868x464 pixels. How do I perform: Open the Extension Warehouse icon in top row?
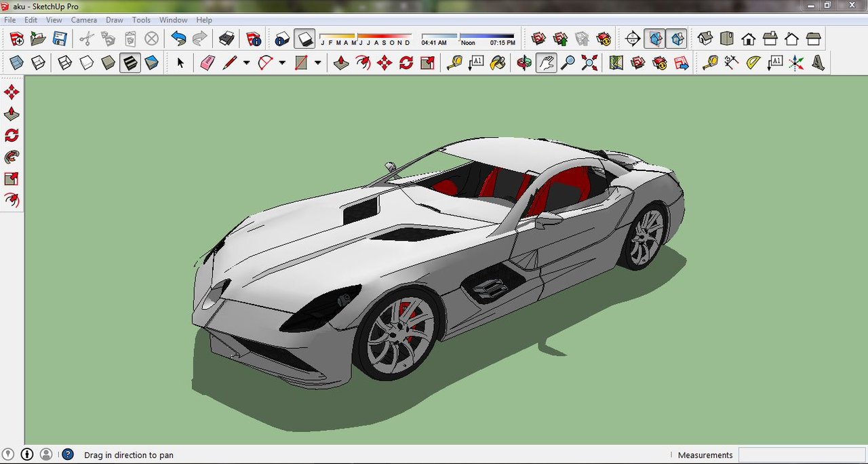click(x=604, y=39)
